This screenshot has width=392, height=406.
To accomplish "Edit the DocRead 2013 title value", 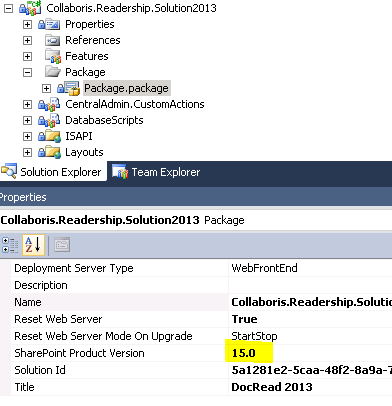I will tap(272, 387).
